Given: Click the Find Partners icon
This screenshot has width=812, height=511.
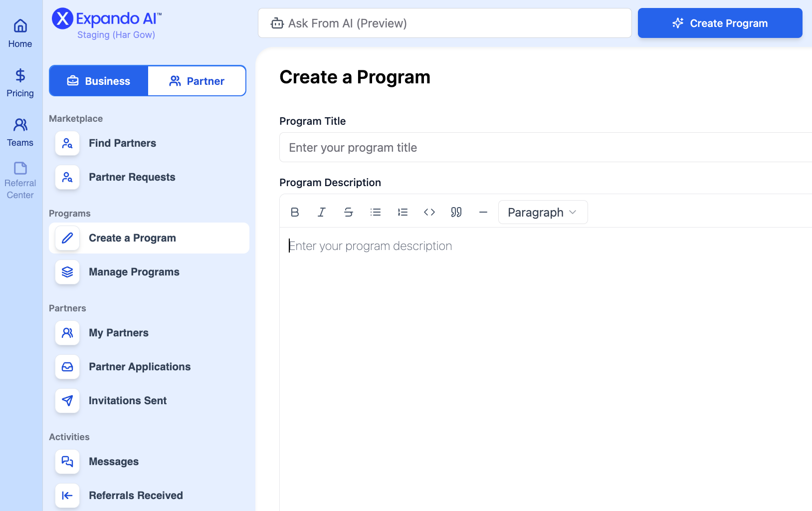Looking at the screenshot, I should click(67, 143).
